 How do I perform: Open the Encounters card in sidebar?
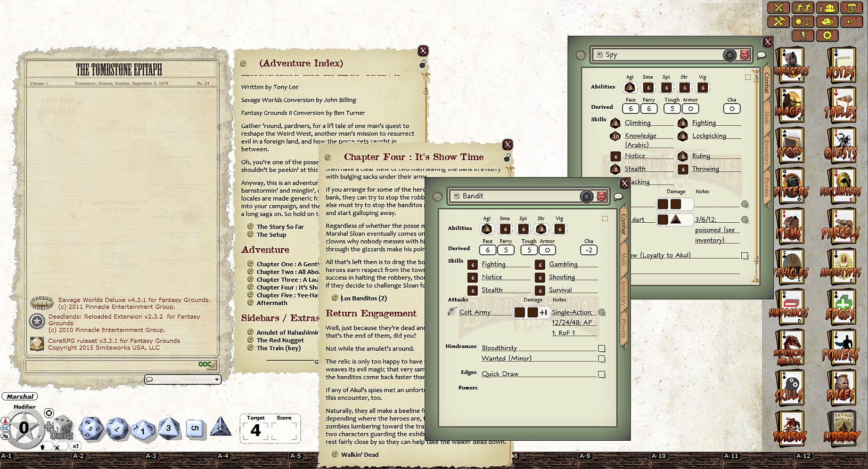841,187
